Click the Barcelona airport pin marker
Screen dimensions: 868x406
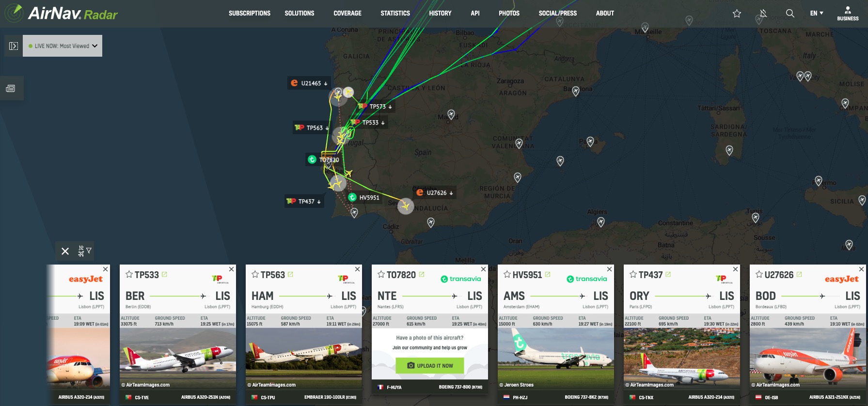pos(576,91)
